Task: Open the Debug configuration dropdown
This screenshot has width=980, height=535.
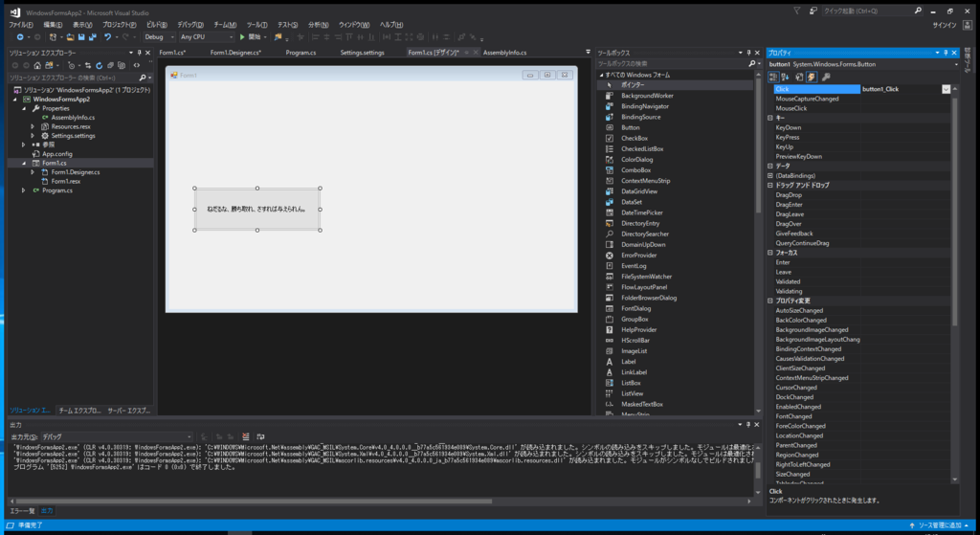Action: coord(160,37)
